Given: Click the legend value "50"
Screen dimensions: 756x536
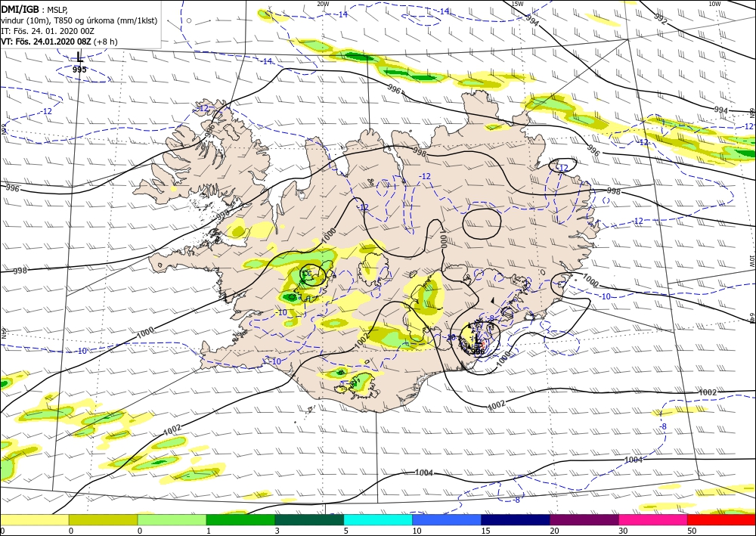Looking at the screenshot, I should (692, 531).
